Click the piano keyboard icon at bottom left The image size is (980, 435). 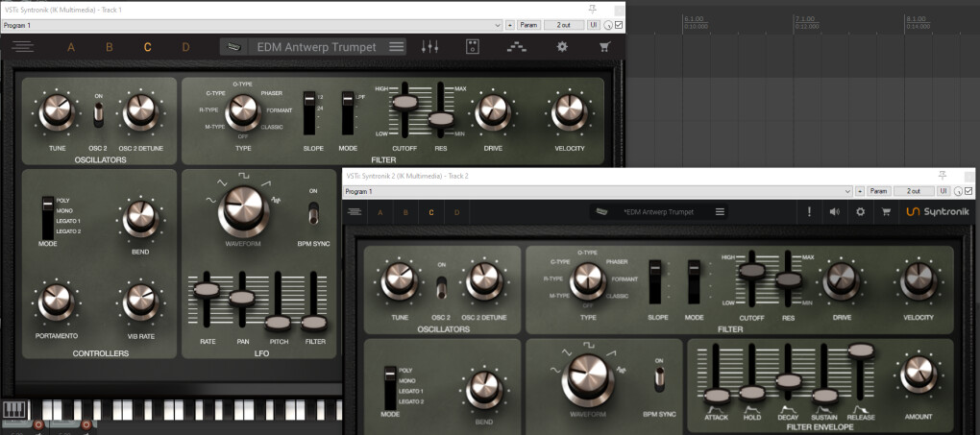[13, 410]
